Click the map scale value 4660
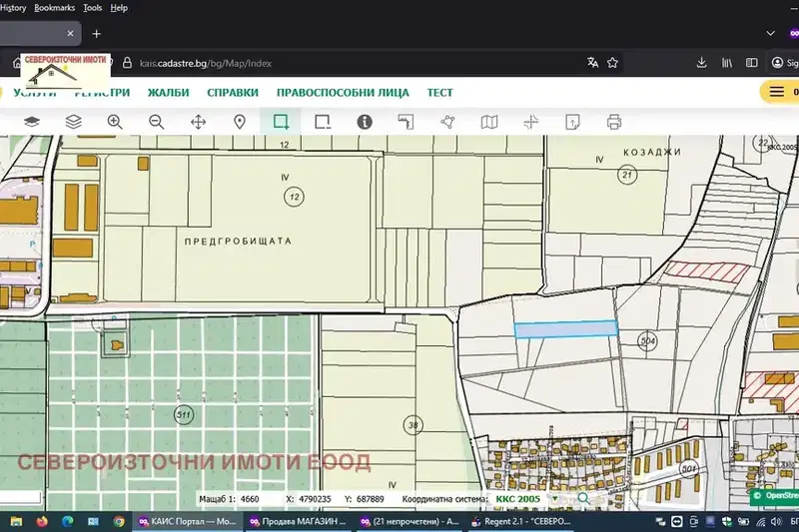The width and height of the screenshot is (799, 532). pos(250,499)
